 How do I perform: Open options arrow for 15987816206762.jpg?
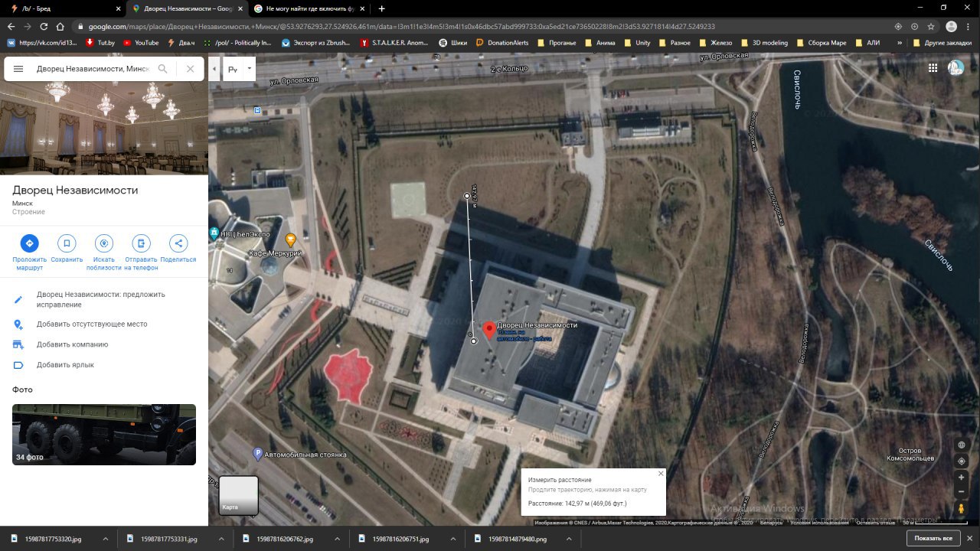(x=336, y=539)
